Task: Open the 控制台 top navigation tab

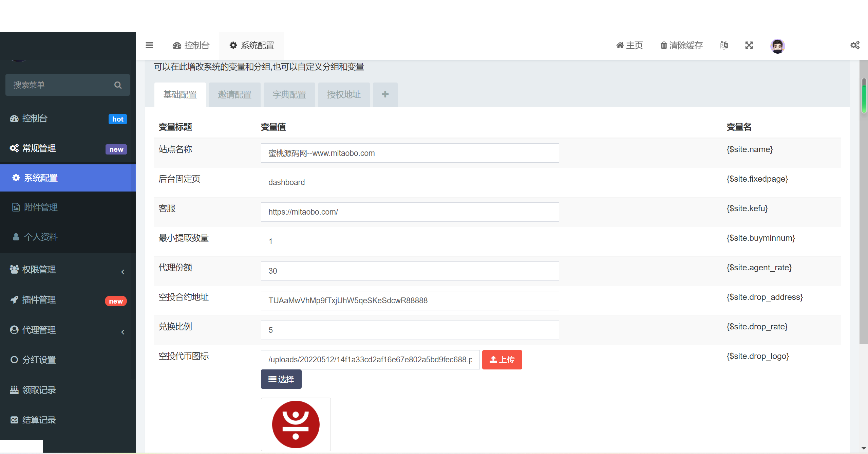Action: tap(191, 45)
